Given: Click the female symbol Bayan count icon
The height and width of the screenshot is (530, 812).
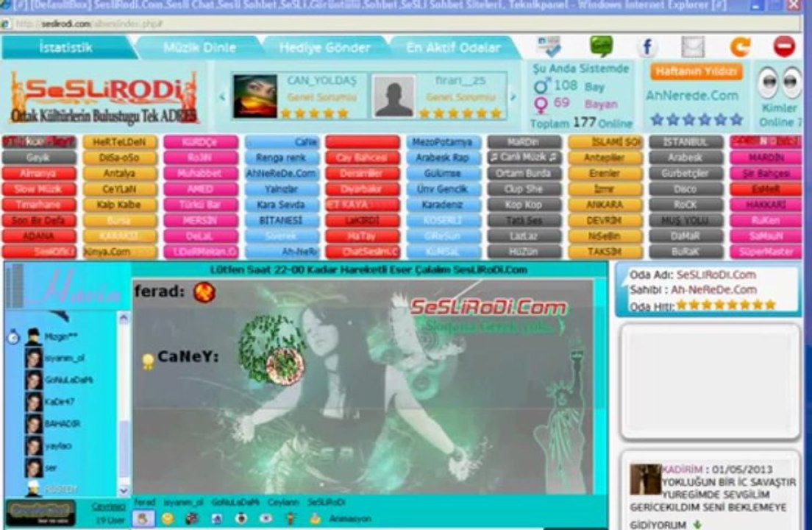Looking at the screenshot, I should click(541, 105).
